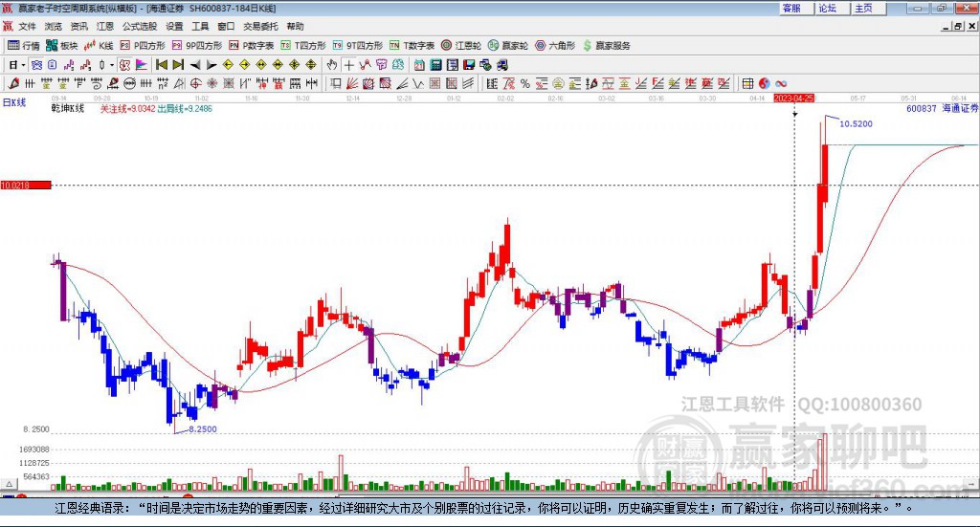Select the n² time cycle tool
980x527 pixels.
click(x=163, y=83)
